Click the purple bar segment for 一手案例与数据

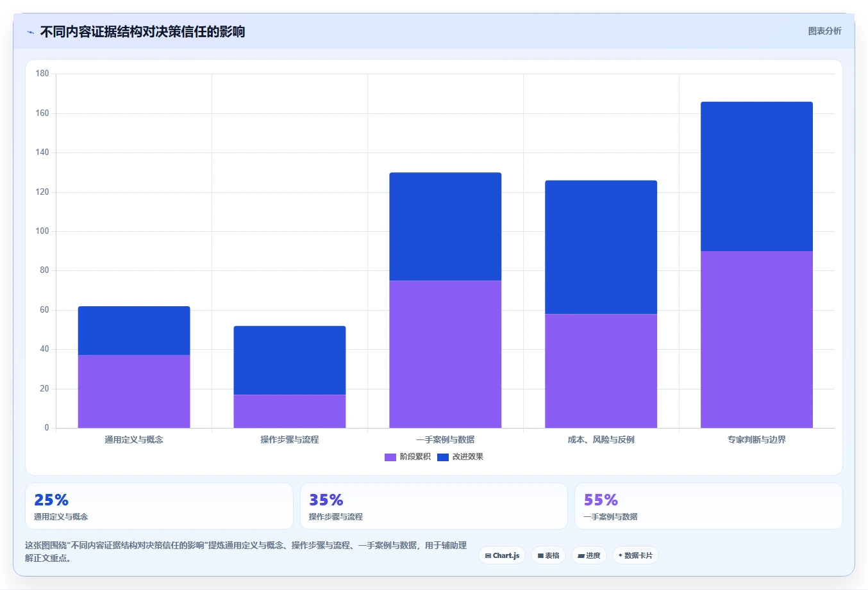(446, 354)
